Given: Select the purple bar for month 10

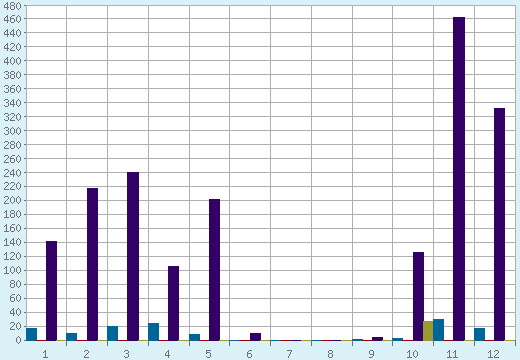Looking at the screenshot, I should [418, 296].
